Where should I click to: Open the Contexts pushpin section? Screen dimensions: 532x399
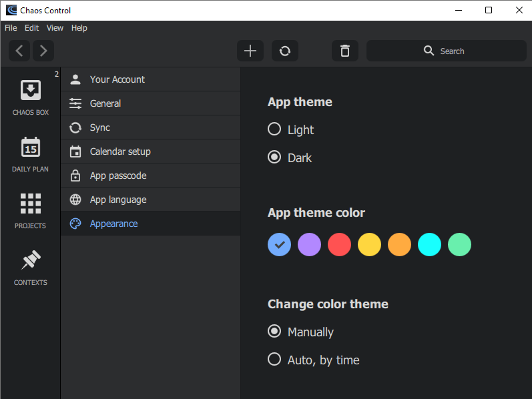pos(31,268)
